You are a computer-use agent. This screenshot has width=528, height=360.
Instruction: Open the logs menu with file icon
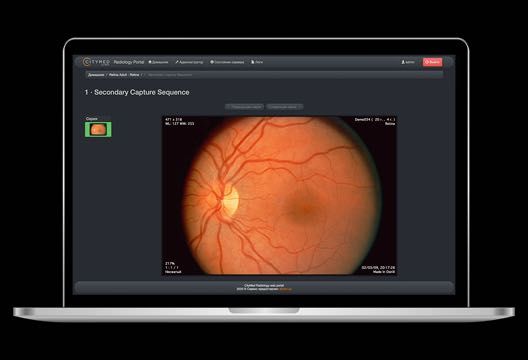257,62
